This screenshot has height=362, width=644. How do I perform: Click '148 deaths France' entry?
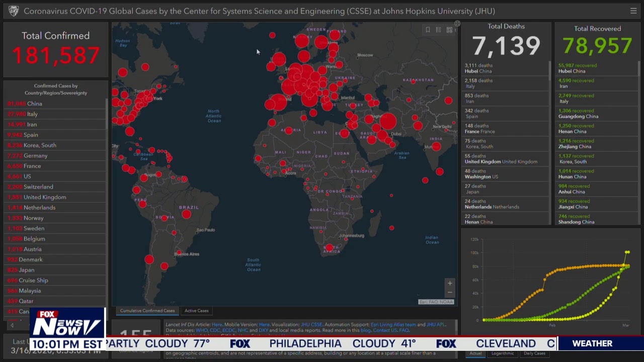pos(505,129)
